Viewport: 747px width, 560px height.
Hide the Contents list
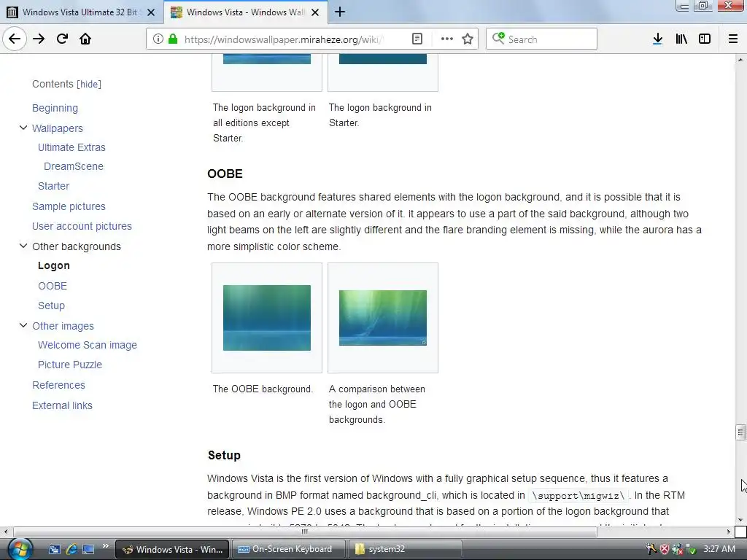[89, 85]
